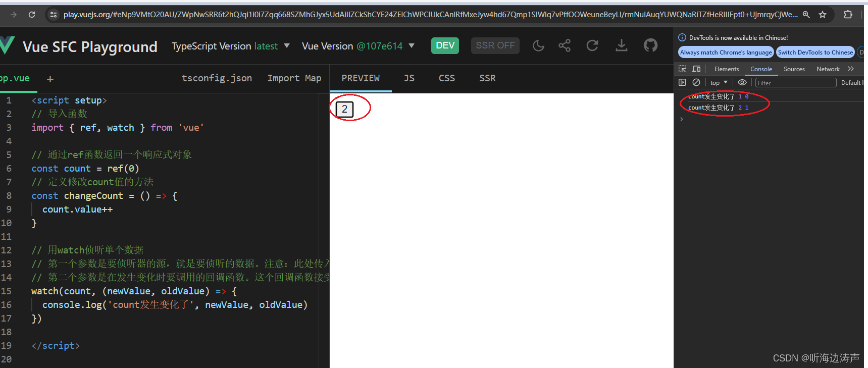Bookmark this page with the star
This screenshot has height=368, width=868.
823,15
